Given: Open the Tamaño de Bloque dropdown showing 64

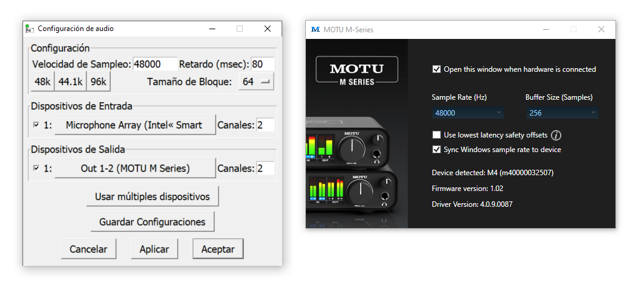Looking at the screenshot, I should 256,82.
